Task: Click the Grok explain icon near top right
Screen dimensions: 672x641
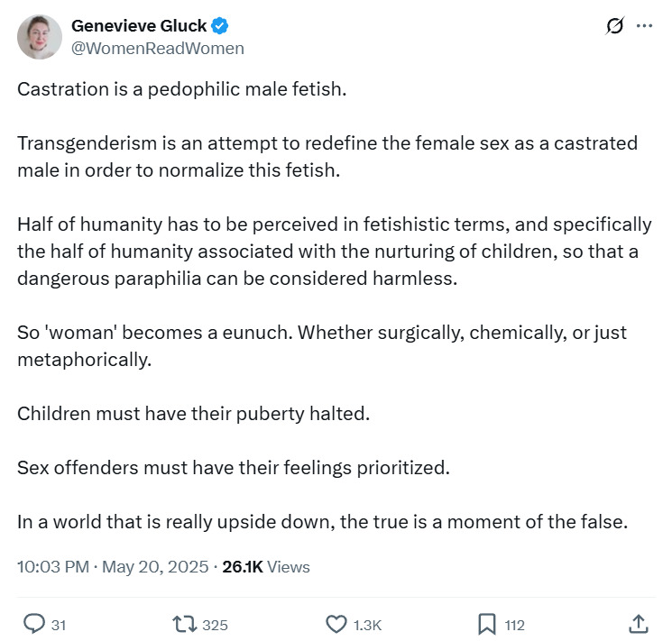Action: pos(614,26)
